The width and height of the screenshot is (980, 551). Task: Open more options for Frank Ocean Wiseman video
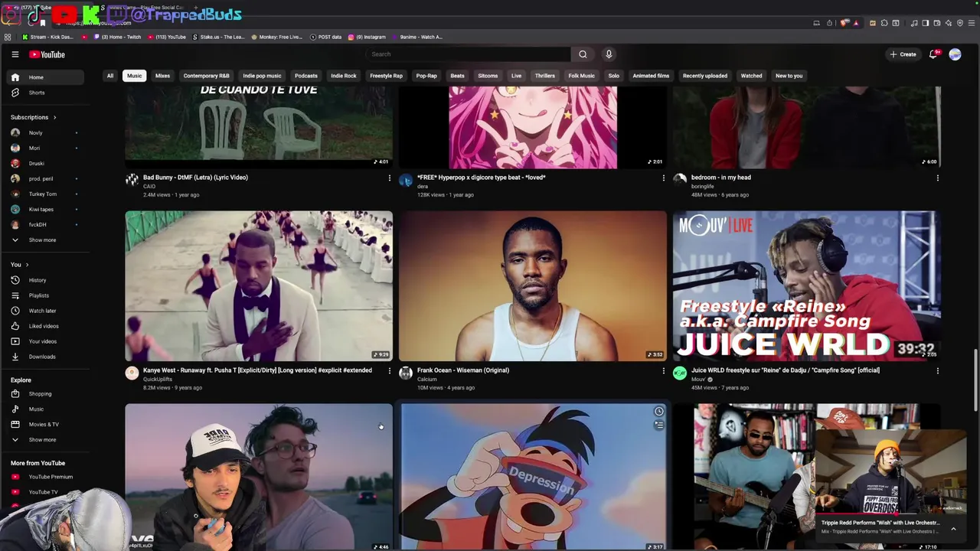point(663,370)
